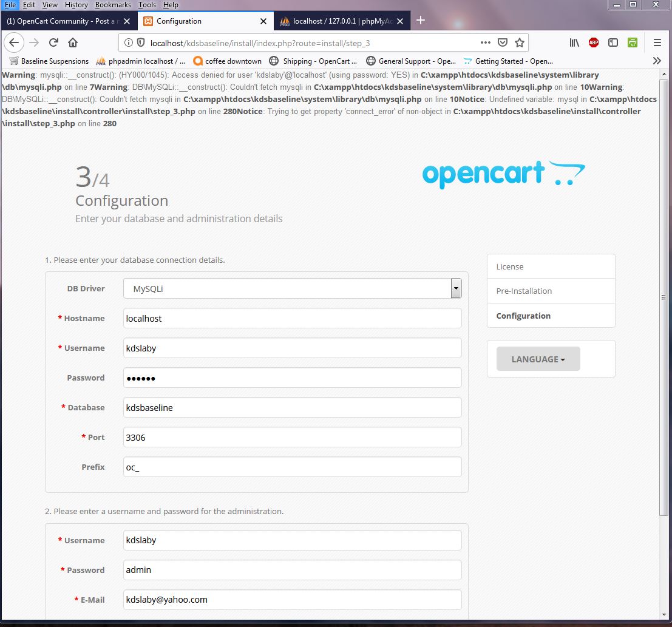Click the green extension icon in toolbar
This screenshot has height=627, width=672.
pyautogui.click(x=633, y=42)
